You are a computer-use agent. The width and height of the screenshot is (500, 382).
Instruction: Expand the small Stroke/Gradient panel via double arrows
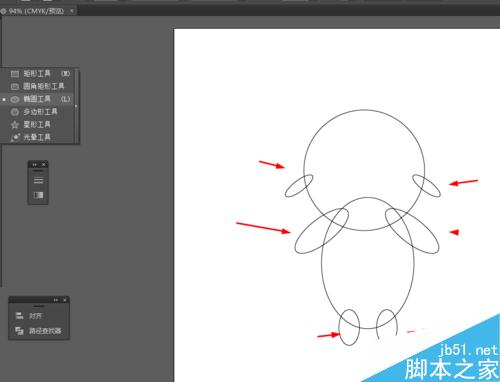click(34, 165)
